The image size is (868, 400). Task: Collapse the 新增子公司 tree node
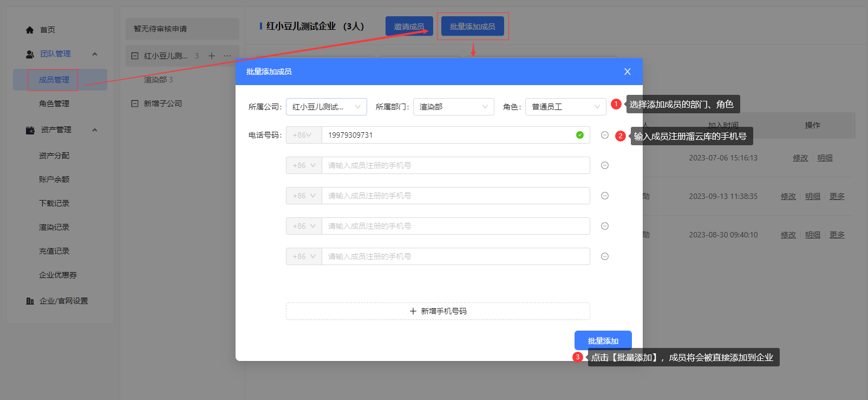click(135, 104)
